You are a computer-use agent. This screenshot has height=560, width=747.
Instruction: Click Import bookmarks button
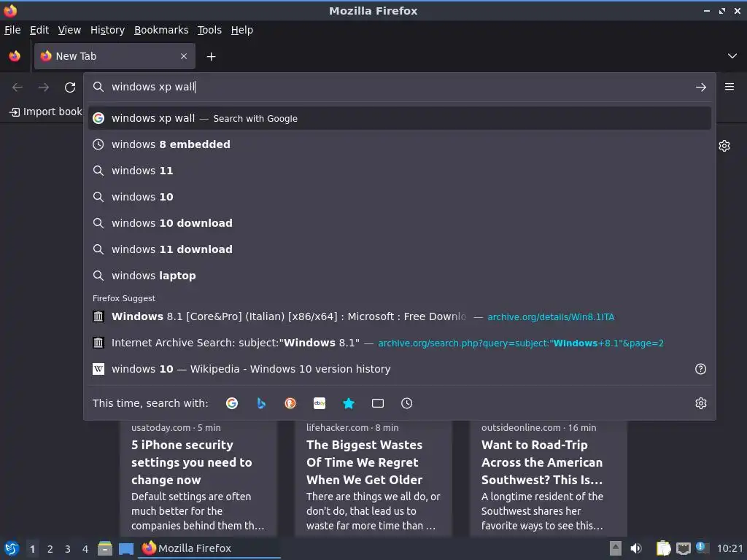(x=46, y=112)
